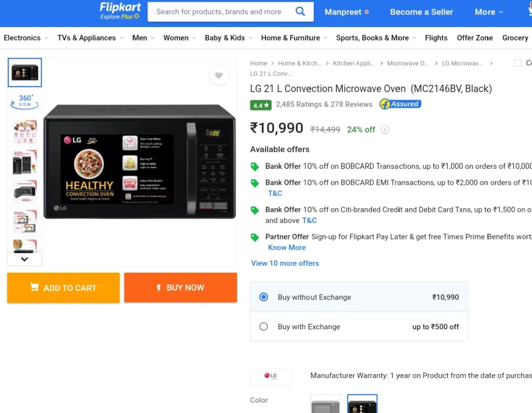Select the first microwave front thumbnail

click(x=25, y=72)
